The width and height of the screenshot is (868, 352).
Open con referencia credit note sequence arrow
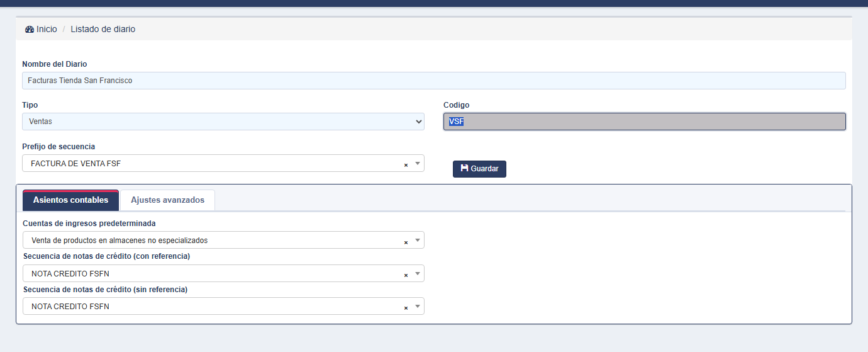(x=417, y=273)
